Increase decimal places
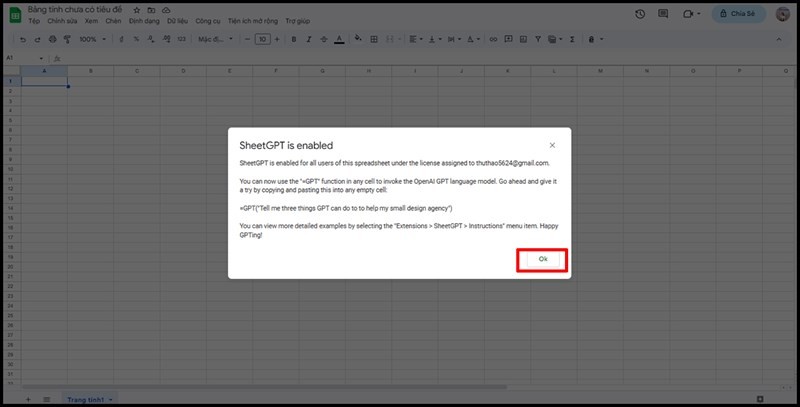The height and width of the screenshot is (407, 800). pyautogui.click(x=166, y=39)
